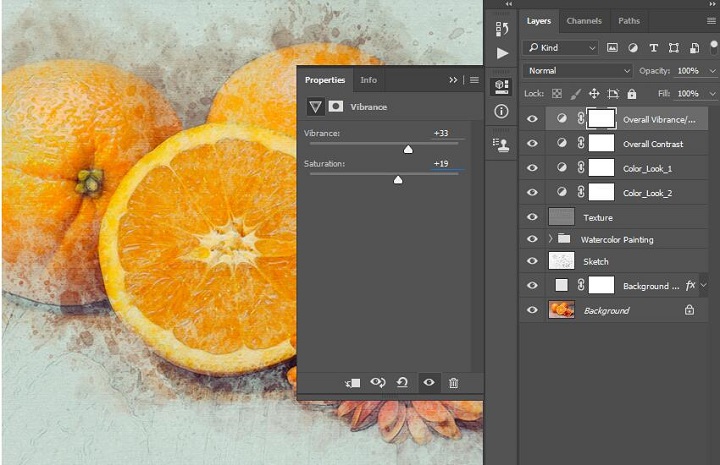Expand the Watercolor Painting group
The image size is (720, 465).
[550, 239]
